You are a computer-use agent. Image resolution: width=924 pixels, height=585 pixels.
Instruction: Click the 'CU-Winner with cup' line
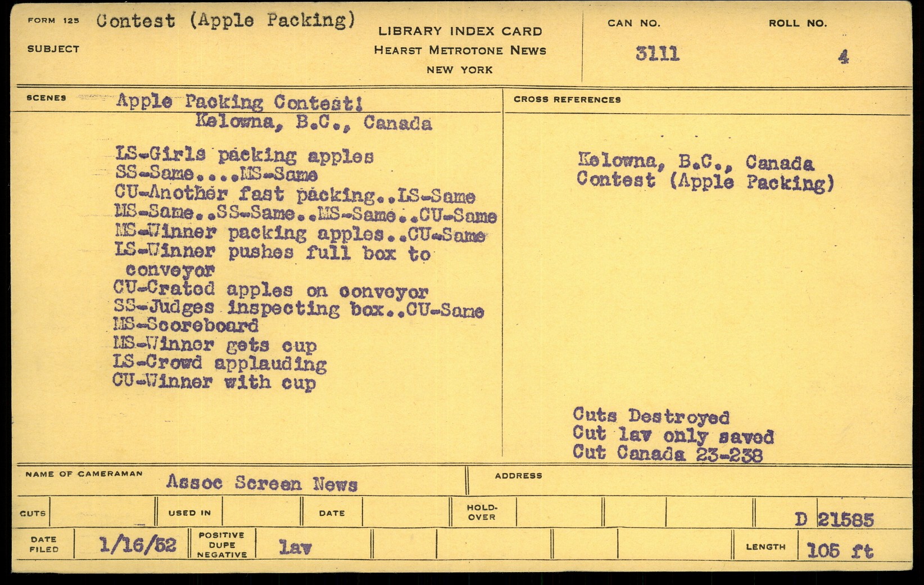coord(214,382)
